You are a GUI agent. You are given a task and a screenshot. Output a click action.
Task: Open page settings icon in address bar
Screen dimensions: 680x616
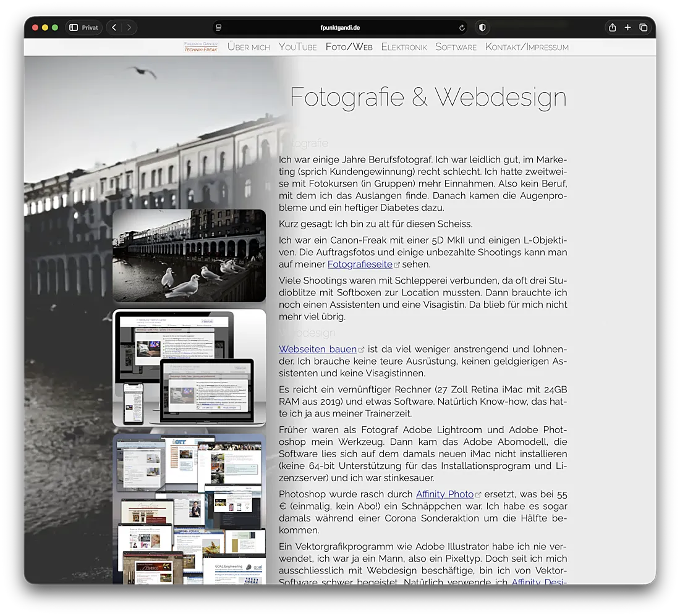coord(219,28)
